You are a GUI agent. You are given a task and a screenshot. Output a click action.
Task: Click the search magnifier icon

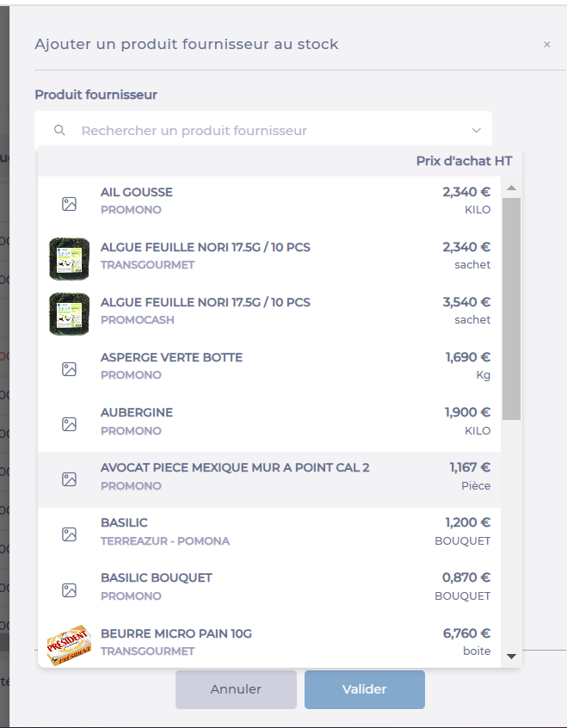pos(59,130)
